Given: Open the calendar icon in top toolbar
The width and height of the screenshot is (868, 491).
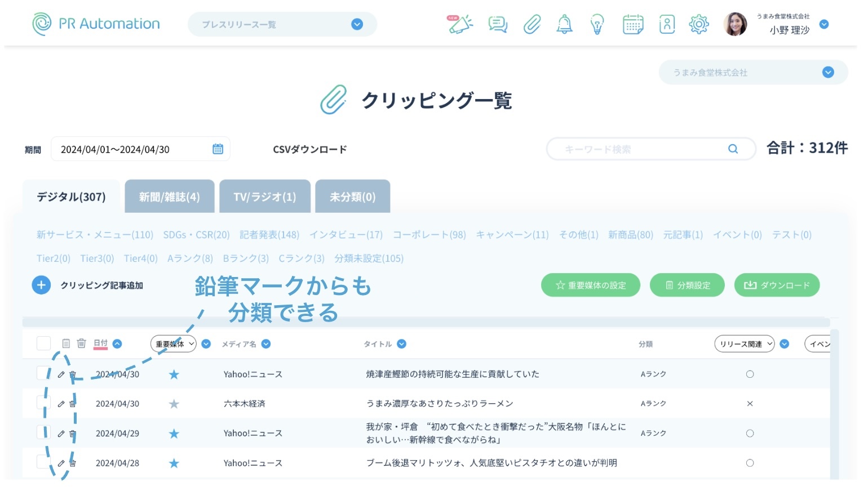Looking at the screenshot, I should (632, 24).
